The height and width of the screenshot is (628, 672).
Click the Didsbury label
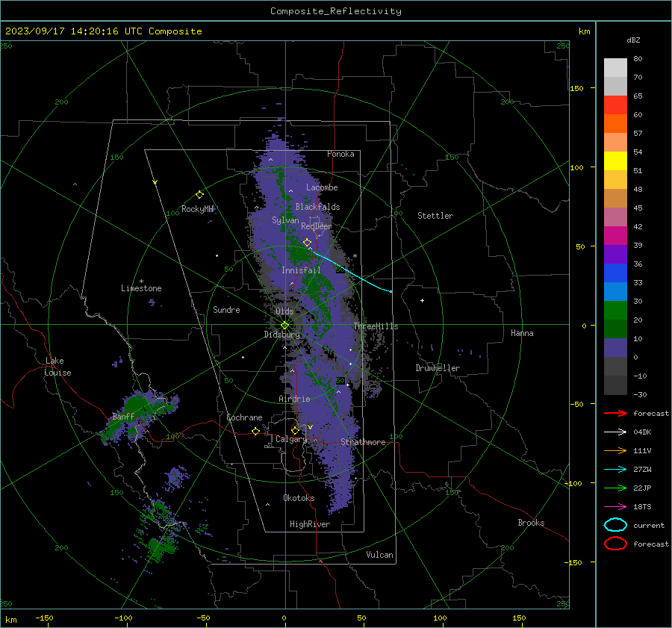click(282, 335)
